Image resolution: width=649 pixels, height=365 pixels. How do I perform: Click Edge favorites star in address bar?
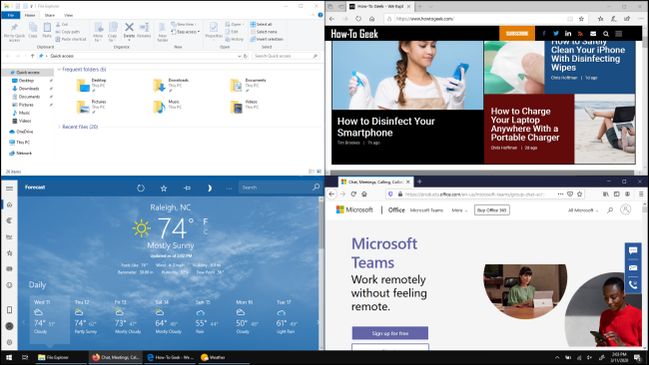[x=581, y=19]
